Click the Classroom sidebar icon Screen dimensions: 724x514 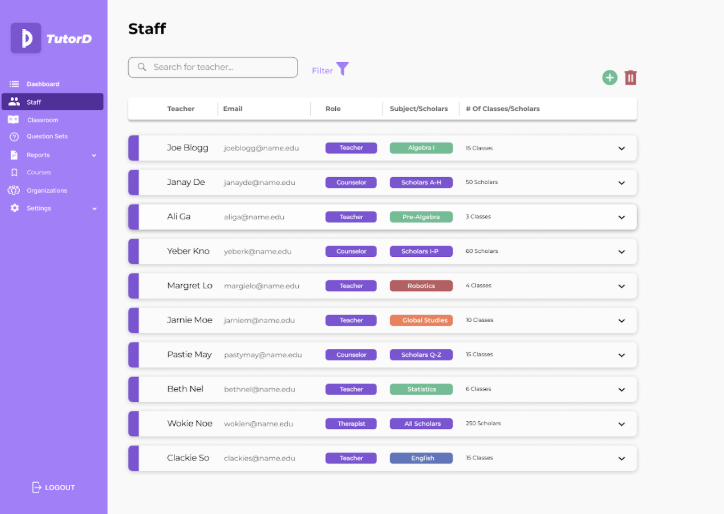(x=14, y=120)
